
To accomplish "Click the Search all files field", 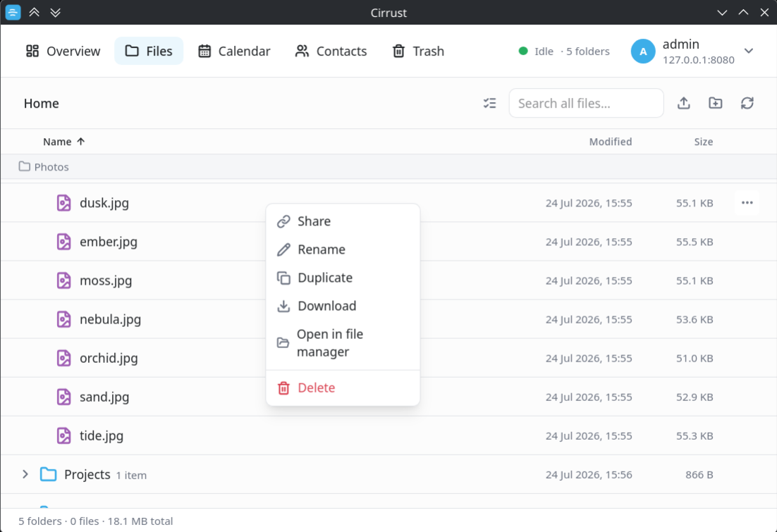I will click(x=586, y=103).
